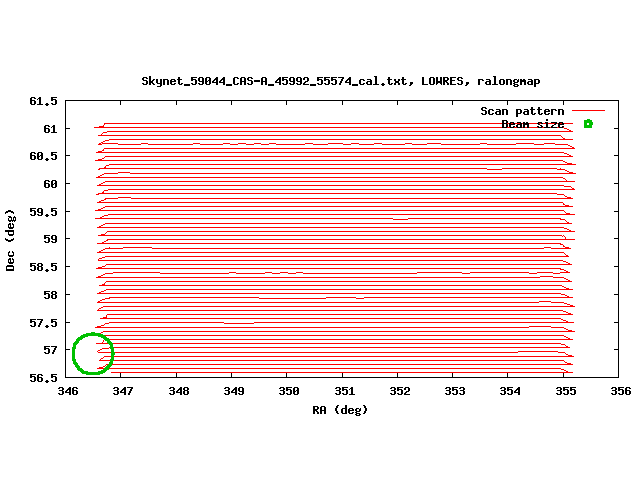Click the y-axis tick label 57
This screenshot has width=640, height=480.
50,350
